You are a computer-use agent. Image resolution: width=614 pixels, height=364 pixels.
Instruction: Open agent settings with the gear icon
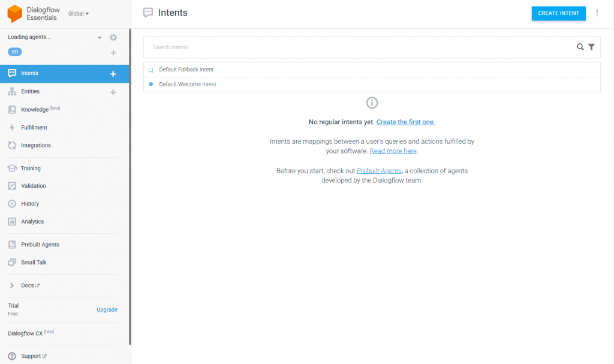[113, 37]
